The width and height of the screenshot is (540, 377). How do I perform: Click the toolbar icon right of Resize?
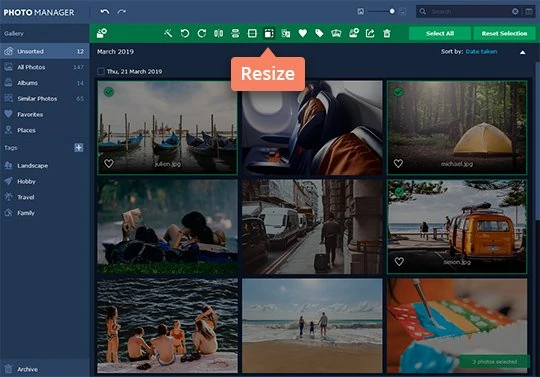click(x=285, y=33)
